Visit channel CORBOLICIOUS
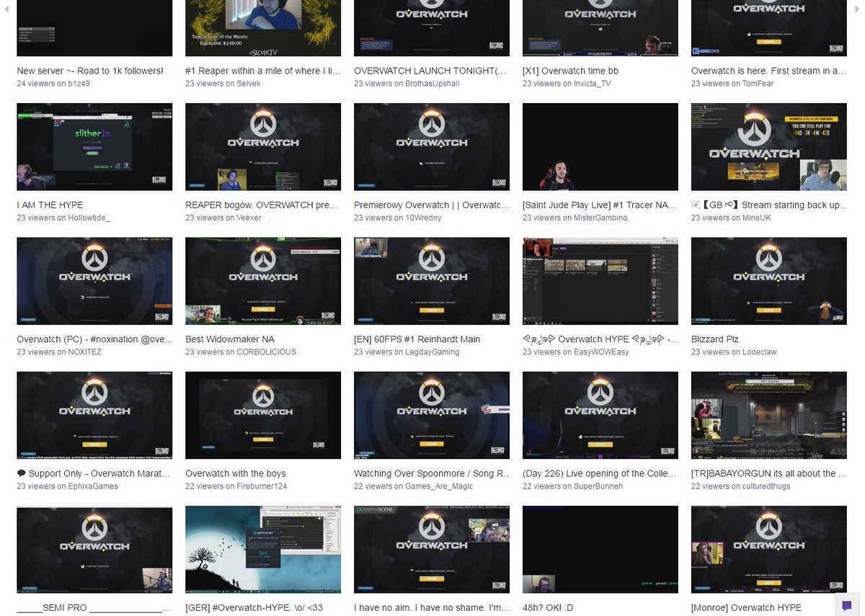Image resolution: width=865 pixels, height=616 pixels. (x=267, y=352)
